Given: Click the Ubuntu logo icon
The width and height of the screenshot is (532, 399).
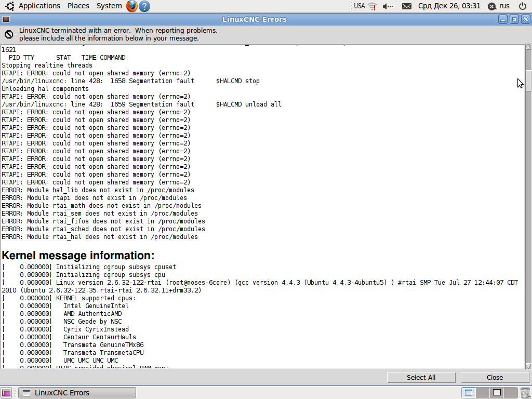Looking at the screenshot, I should coord(9,6).
